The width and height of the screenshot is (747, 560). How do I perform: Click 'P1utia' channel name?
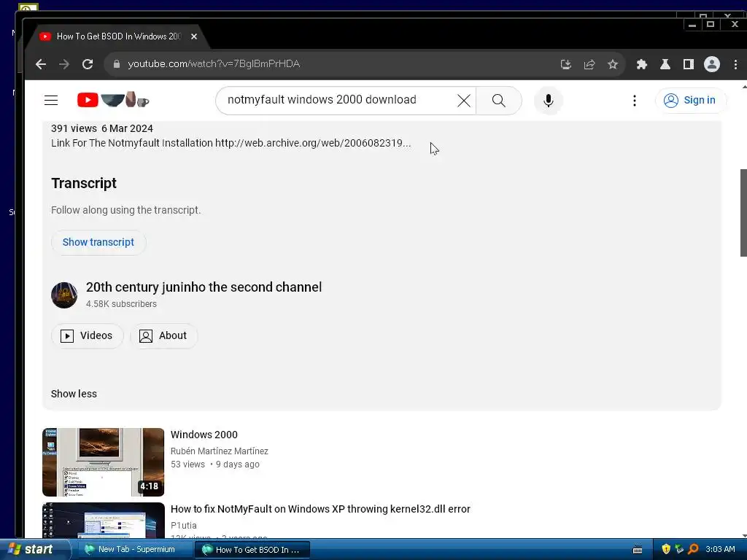coord(183,525)
